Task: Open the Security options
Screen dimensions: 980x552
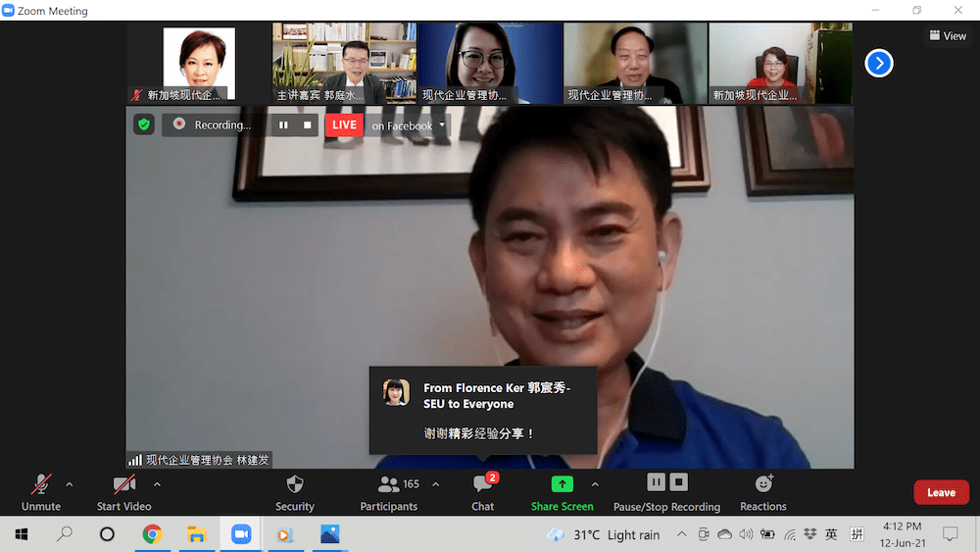Action: point(294,492)
